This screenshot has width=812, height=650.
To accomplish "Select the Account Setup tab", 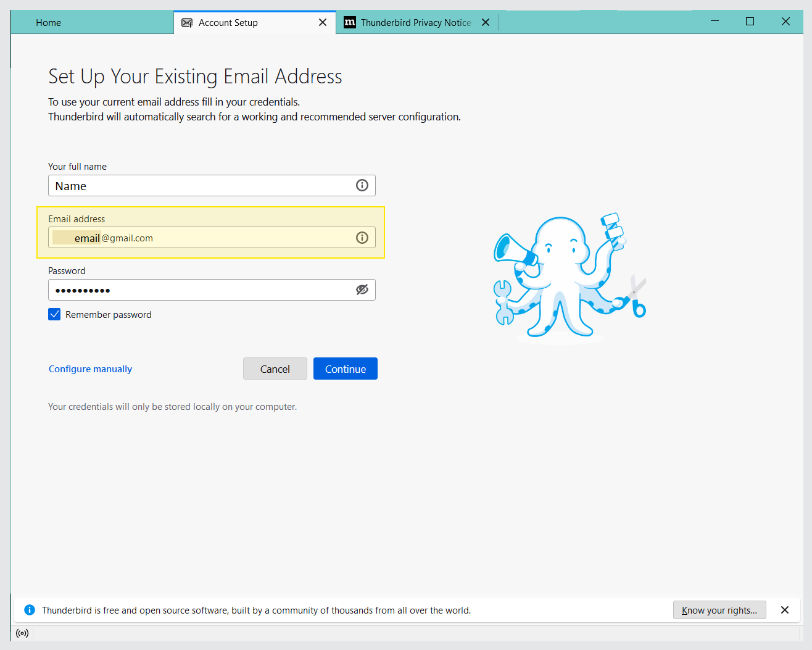I will [x=255, y=22].
